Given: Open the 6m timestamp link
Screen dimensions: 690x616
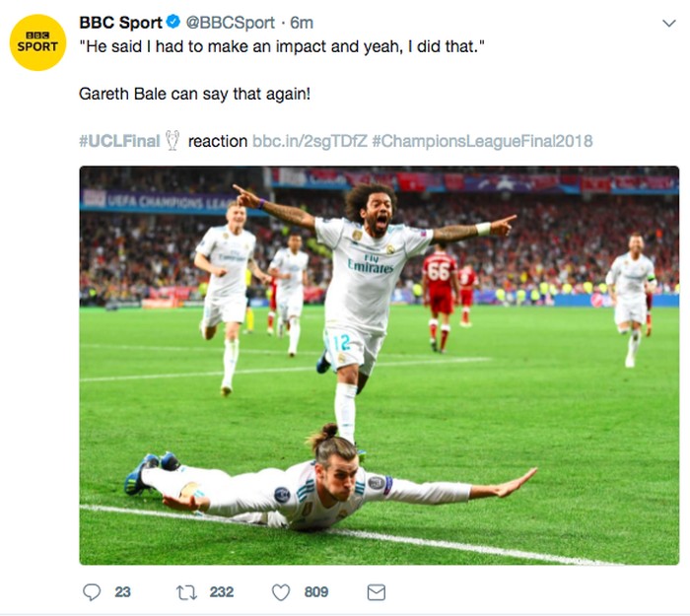Looking at the screenshot, I should [302, 24].
